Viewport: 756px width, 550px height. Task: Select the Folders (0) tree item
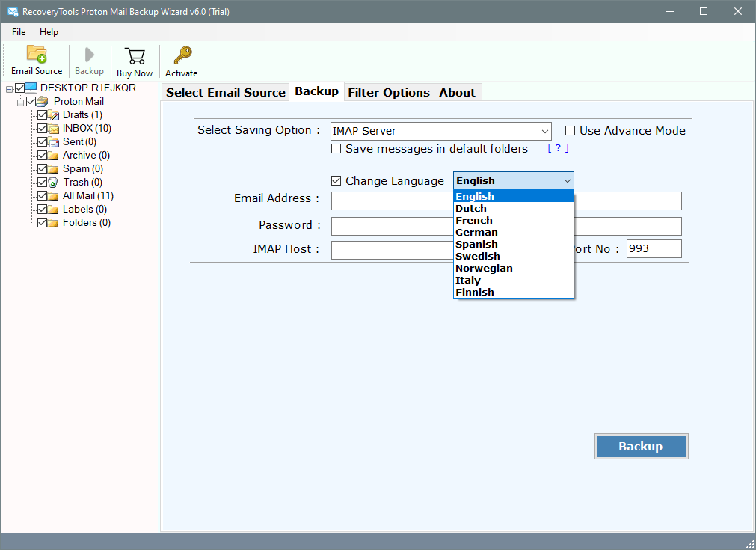pos(87,223)
